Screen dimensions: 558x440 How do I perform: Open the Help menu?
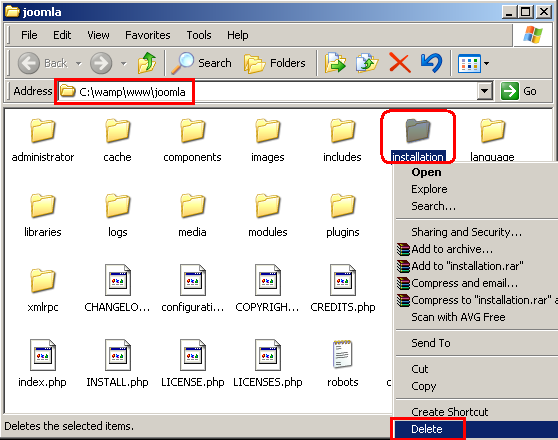(x=238, y=35)
